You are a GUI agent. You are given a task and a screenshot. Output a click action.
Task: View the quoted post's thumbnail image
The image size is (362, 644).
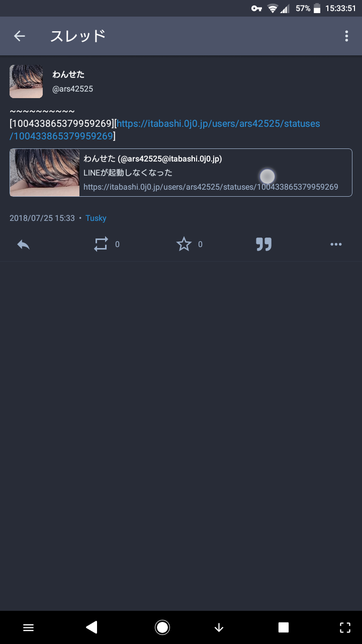(45, 173)
